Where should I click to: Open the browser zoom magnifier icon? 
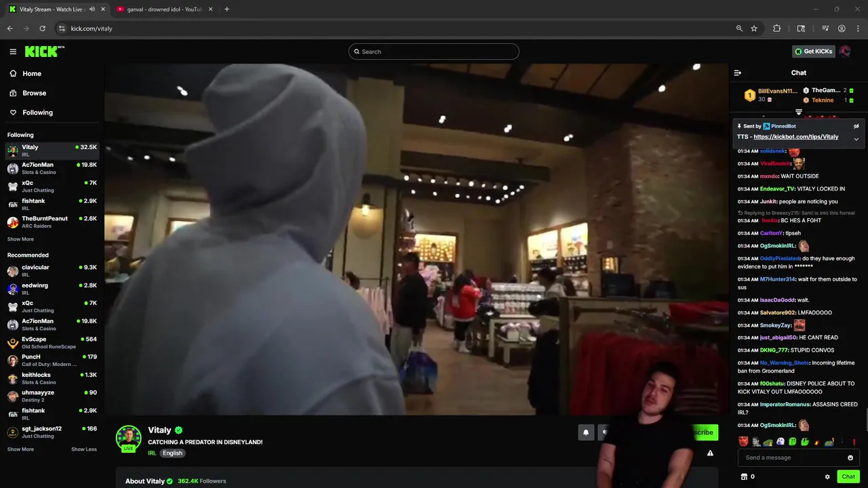click(x=739, y=28)
